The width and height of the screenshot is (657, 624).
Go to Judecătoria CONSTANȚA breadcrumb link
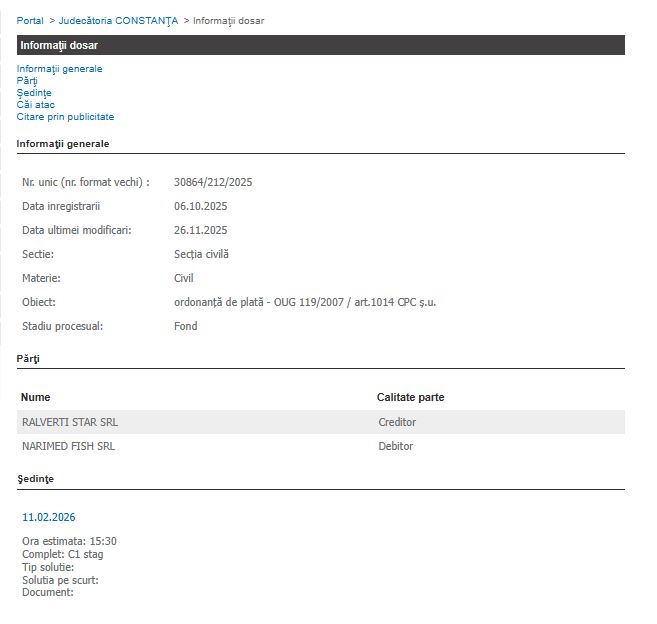(x=118, y=21)
